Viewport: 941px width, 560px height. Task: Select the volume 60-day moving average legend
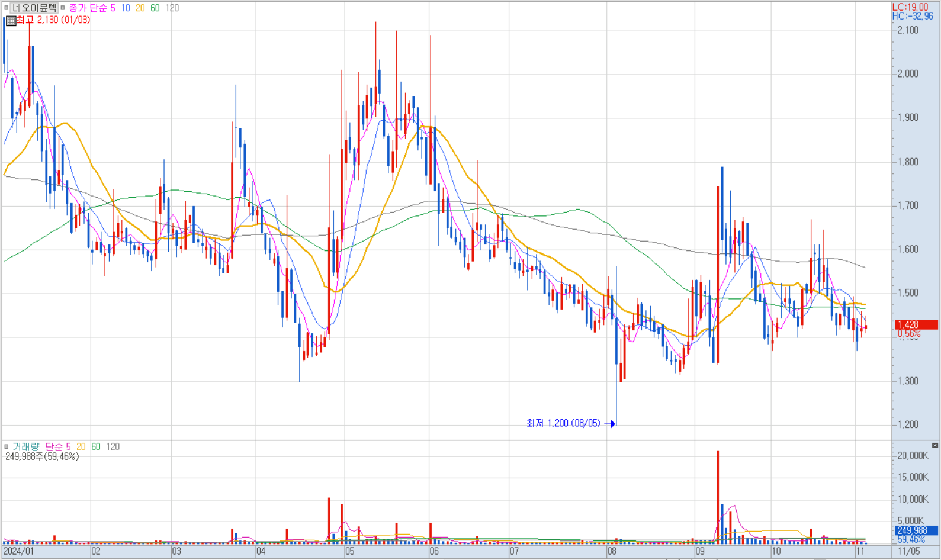coord(96,447)
